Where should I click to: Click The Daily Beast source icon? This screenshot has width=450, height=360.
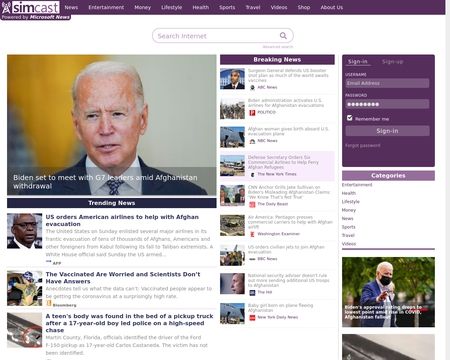coord(252,204)
